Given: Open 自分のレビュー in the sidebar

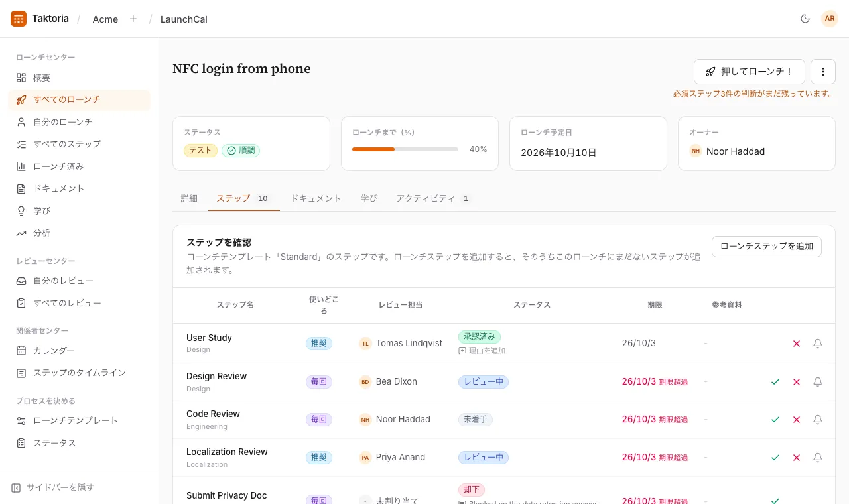Looking at the screenshot, I should (x=80, y=281).
